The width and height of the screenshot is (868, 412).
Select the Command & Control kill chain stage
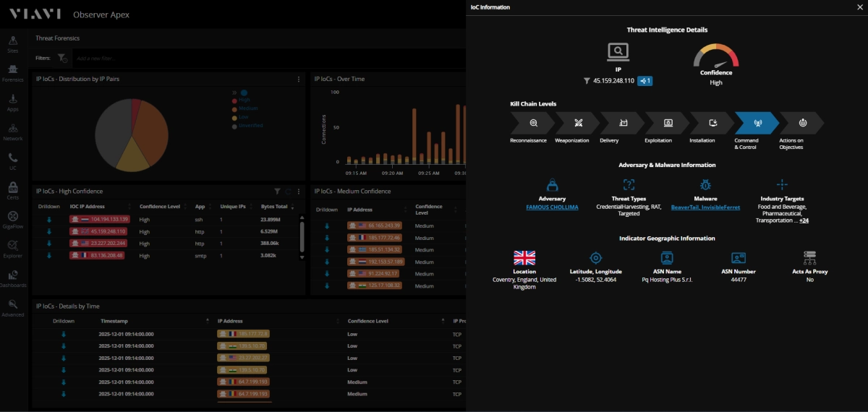(x=757, y=123)
